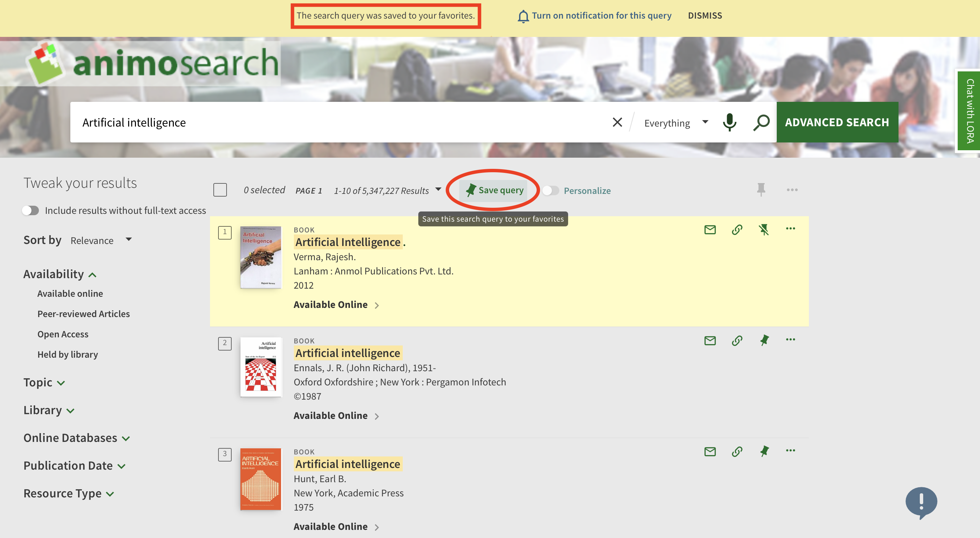980x538 pixels.
Task: Enable the Personalize switch
Action: pos(551,191)
